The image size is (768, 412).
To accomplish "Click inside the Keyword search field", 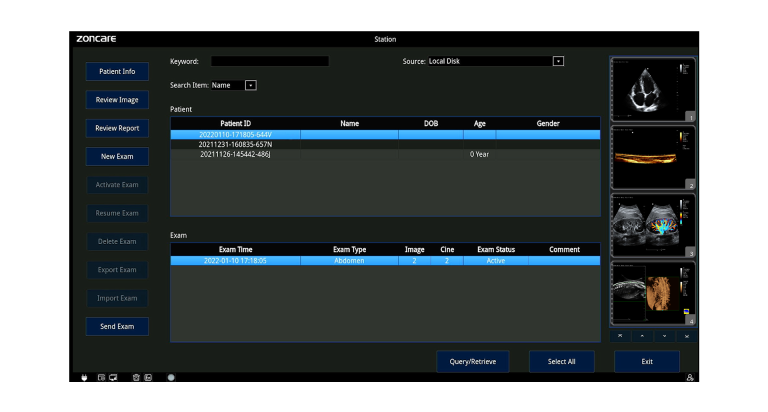I will pos(269,61).
